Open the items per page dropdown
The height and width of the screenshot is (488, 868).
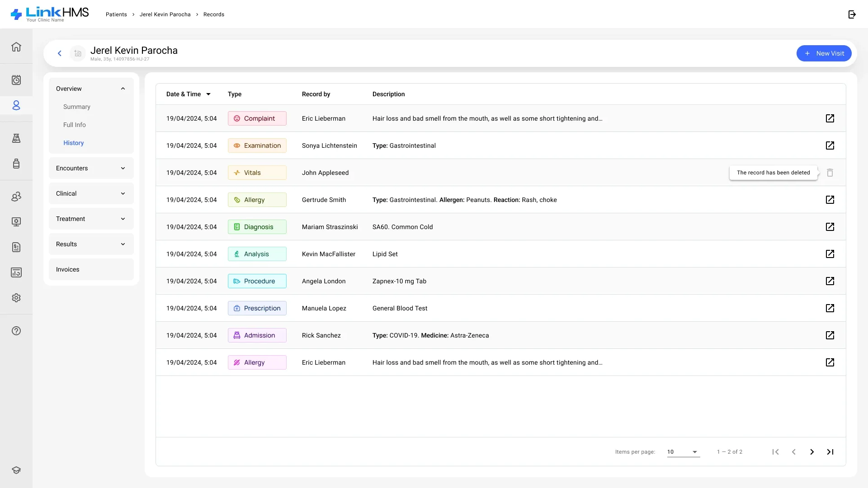tap(684, 452)
